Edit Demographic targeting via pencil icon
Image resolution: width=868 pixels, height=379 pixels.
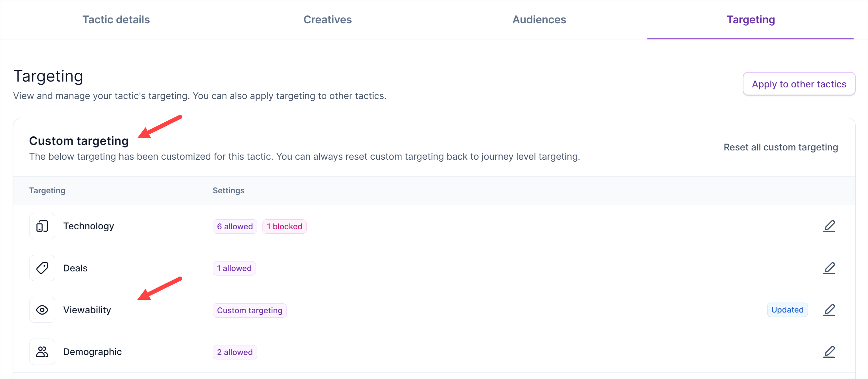829,352
